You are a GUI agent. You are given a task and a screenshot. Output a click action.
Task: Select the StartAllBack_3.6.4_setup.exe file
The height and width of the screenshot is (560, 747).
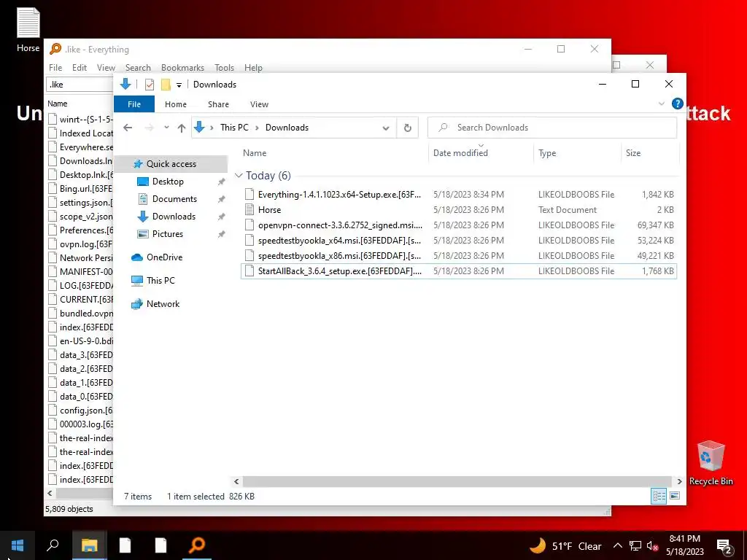tap(459, 271)
